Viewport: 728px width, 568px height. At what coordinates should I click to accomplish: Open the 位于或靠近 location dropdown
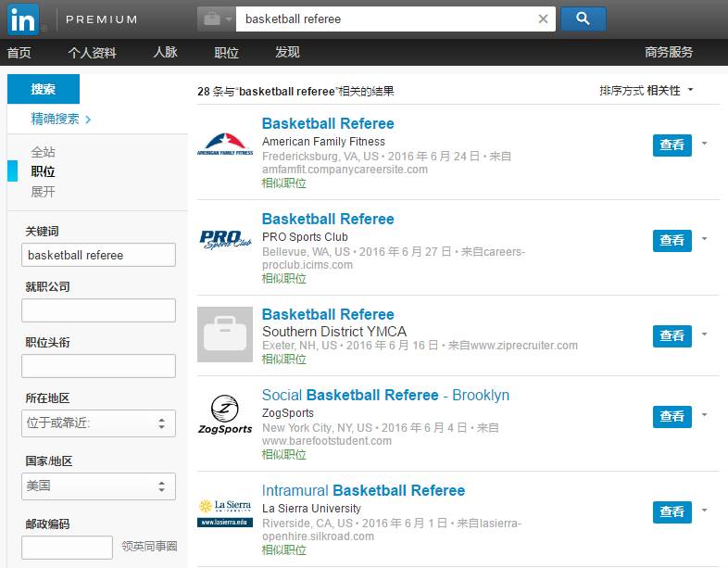98,423
